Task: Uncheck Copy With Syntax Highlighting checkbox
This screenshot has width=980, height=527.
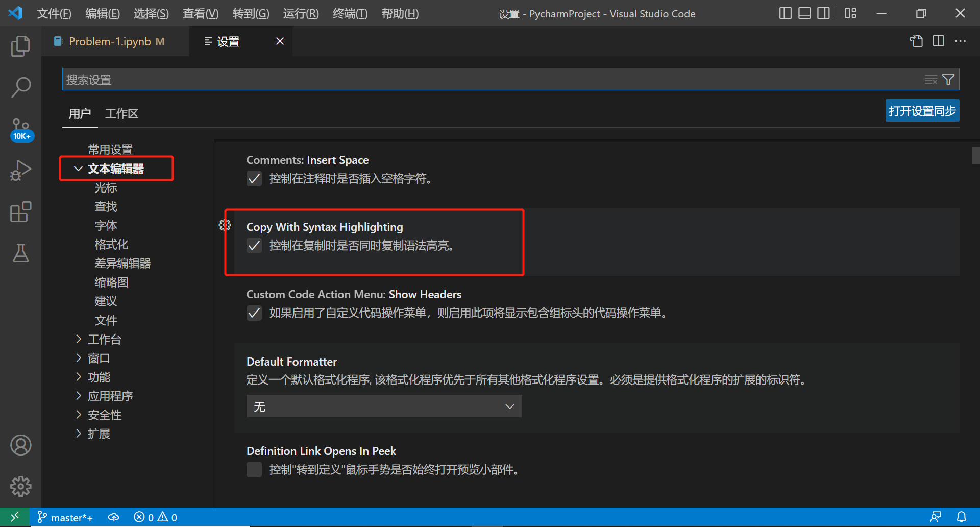Action: point(254,246)
